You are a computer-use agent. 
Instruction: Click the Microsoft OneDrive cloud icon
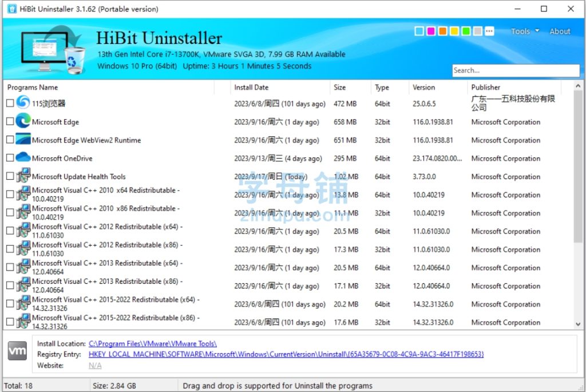pyautogui.click(x=23, y=157)
